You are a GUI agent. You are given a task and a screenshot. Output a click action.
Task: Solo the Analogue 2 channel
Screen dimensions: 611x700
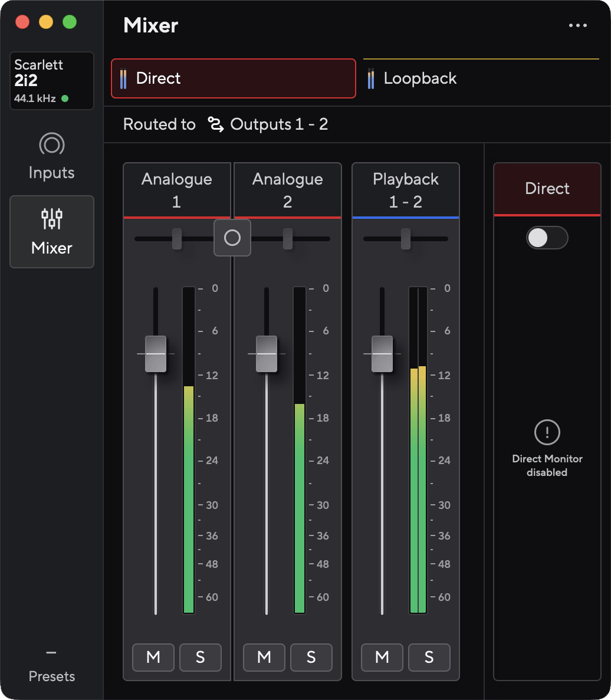311,657
